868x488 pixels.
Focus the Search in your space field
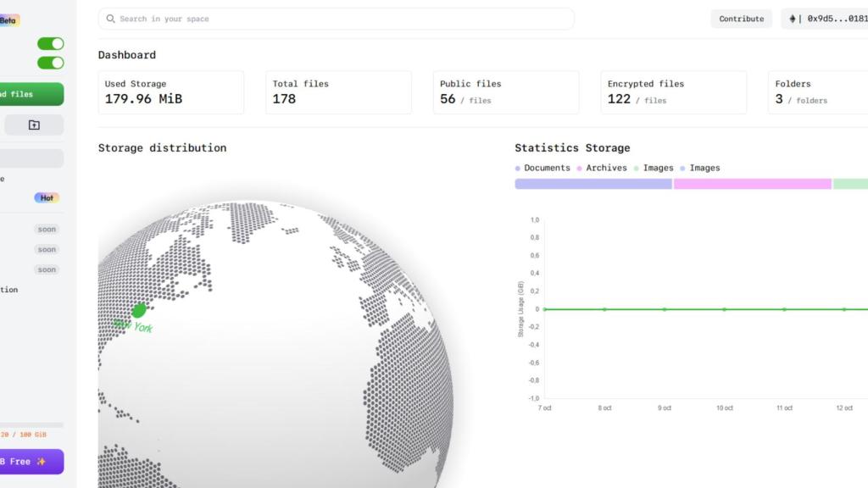click(x=339, y=19)
